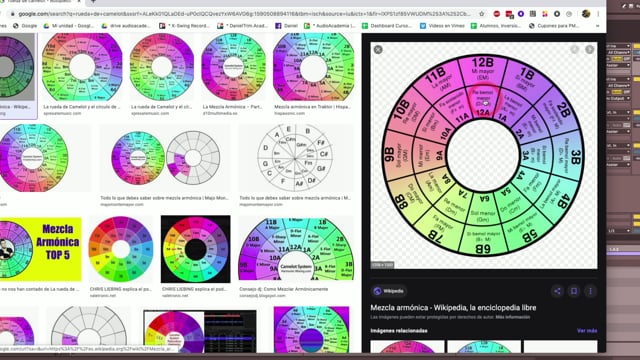This screenshot has width=640, height=360.
Task: Click the red adblock extension icon
Action: click(x=497, y=14)
